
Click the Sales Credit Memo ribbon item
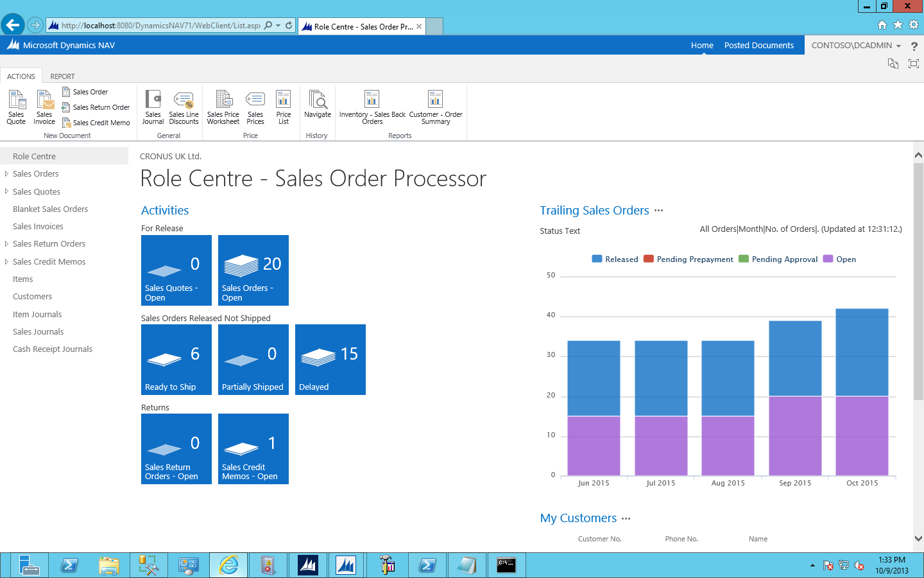point(96,123)
